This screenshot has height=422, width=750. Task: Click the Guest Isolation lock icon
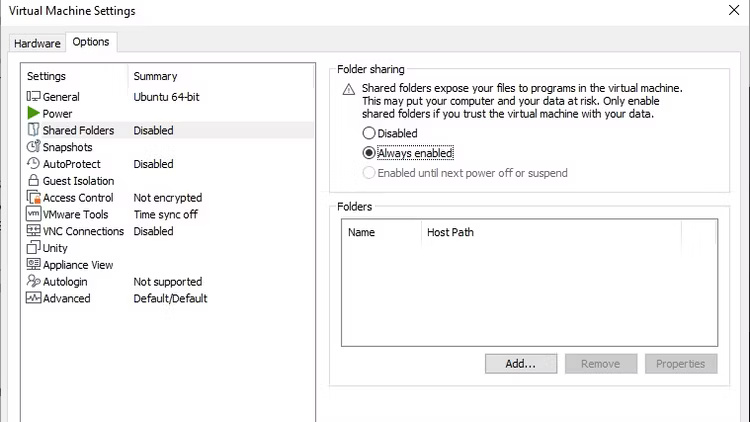pos(34,181)
